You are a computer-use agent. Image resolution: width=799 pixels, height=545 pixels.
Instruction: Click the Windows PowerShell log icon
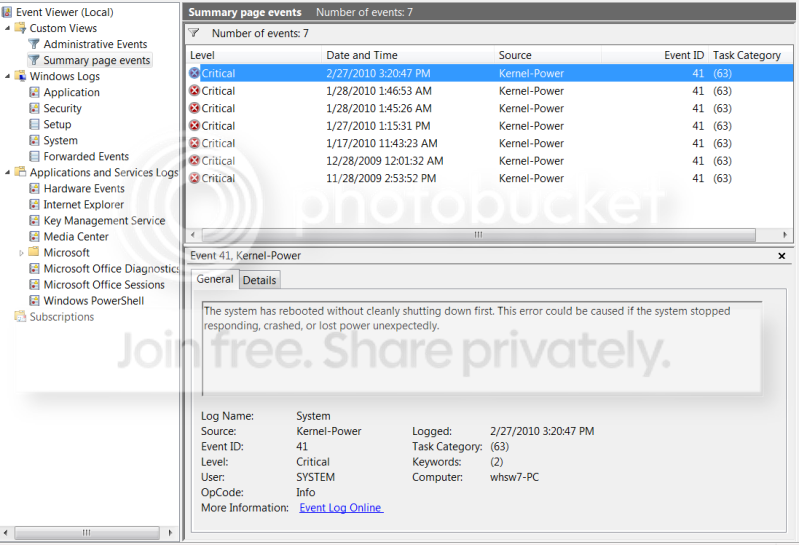click(34, 301)
